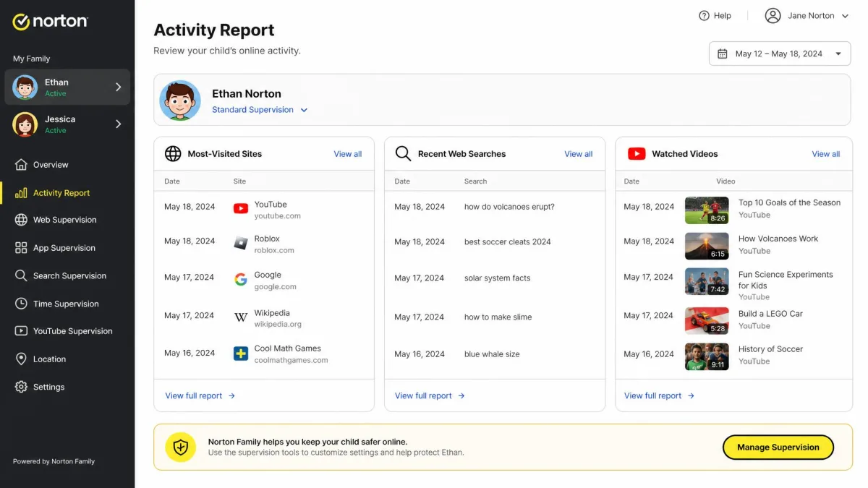This screenshot has height=488, width=868.
Task: Click the Jane Norton profile icon
Action: 773,15
